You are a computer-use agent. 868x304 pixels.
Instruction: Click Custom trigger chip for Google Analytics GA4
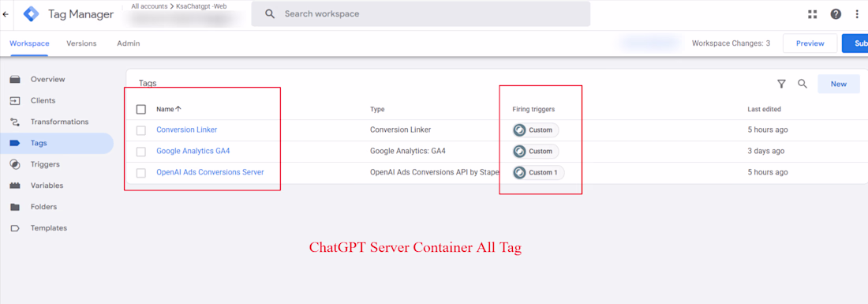click(535, 151)
